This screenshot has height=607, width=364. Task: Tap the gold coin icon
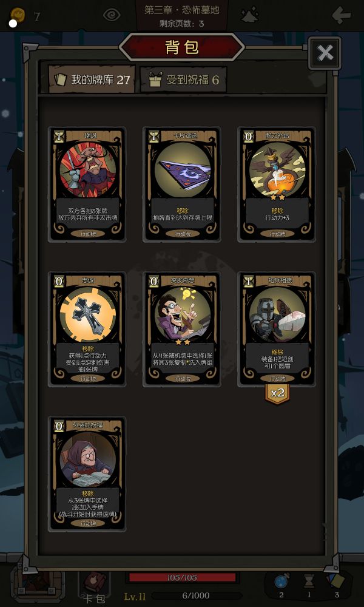18,16
